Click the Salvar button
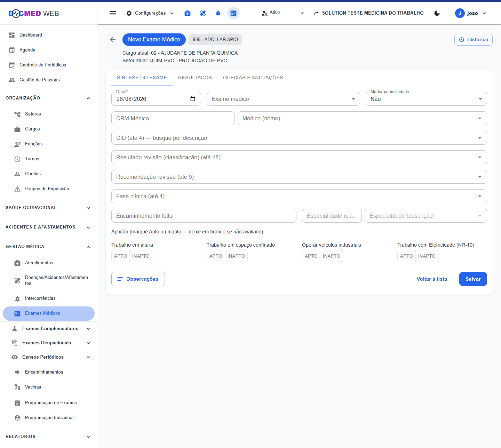 point(473,279)
